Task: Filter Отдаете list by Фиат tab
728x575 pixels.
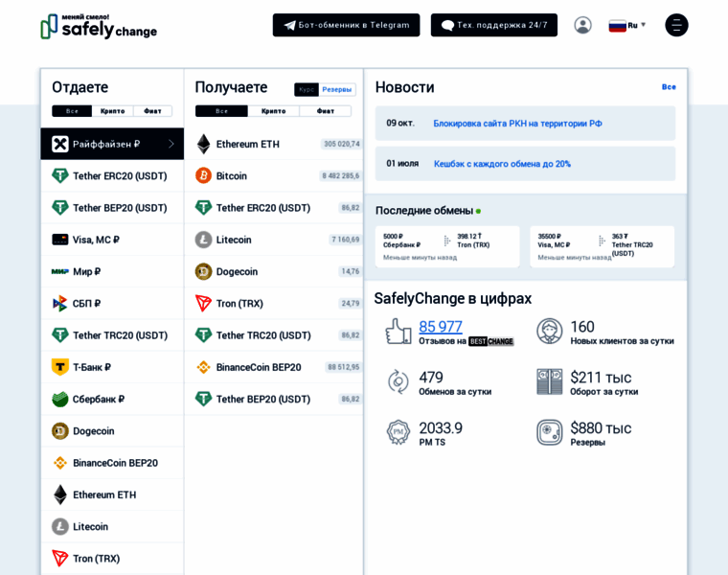Action: click(152, 111)
